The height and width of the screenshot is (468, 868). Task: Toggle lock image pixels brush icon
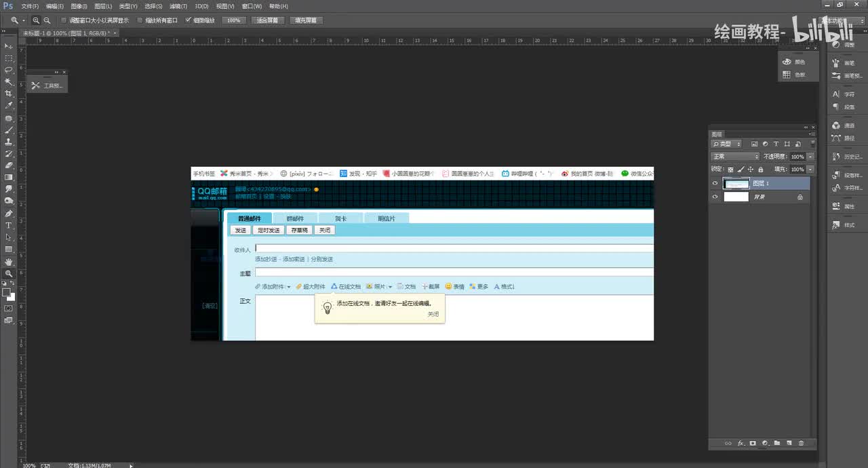coord(741,170)
